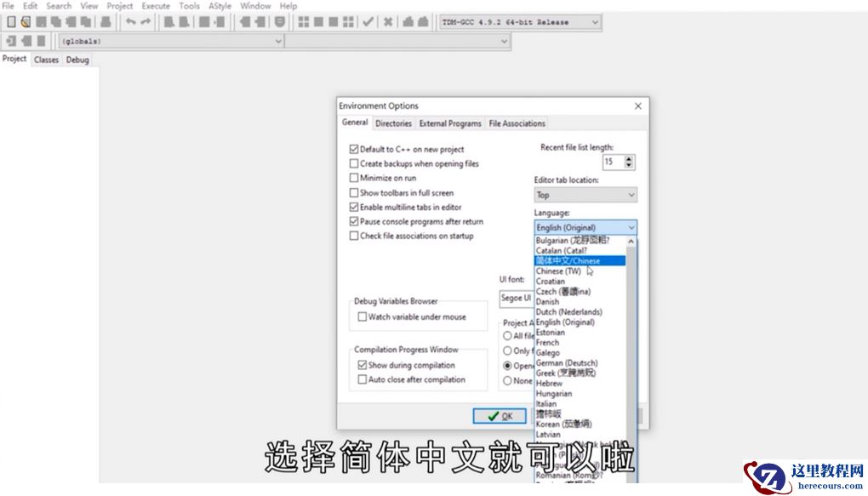This screenshot has height=496, width=868.
Task: Open the empty function dropdown beside (globals)
Action: [397, 41]
